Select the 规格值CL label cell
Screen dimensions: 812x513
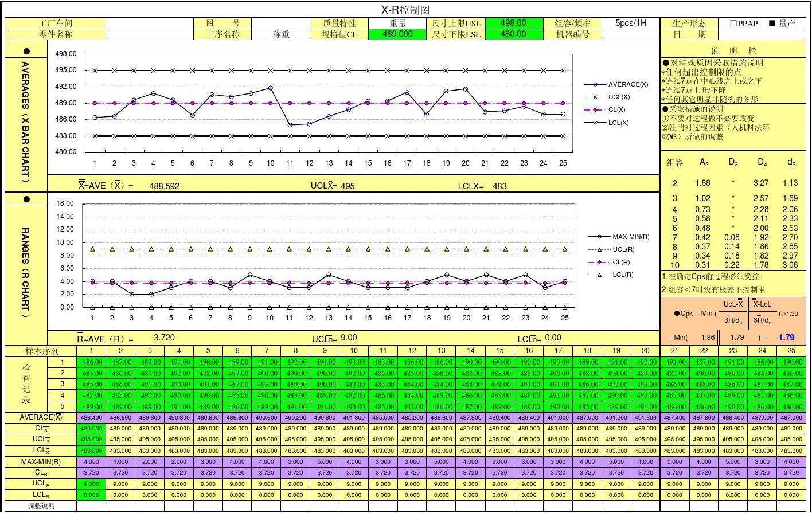click(339, 34)
